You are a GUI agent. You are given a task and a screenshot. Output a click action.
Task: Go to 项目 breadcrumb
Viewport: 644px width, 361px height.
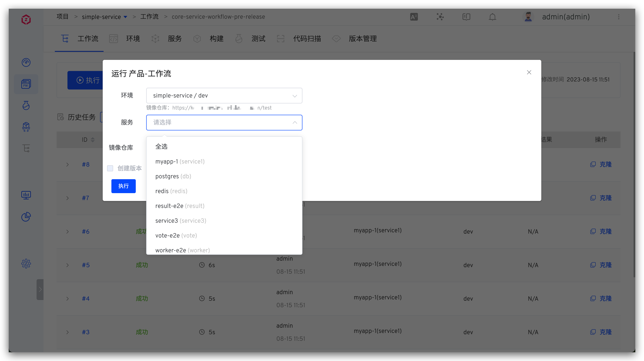click(x=62, y=17)
